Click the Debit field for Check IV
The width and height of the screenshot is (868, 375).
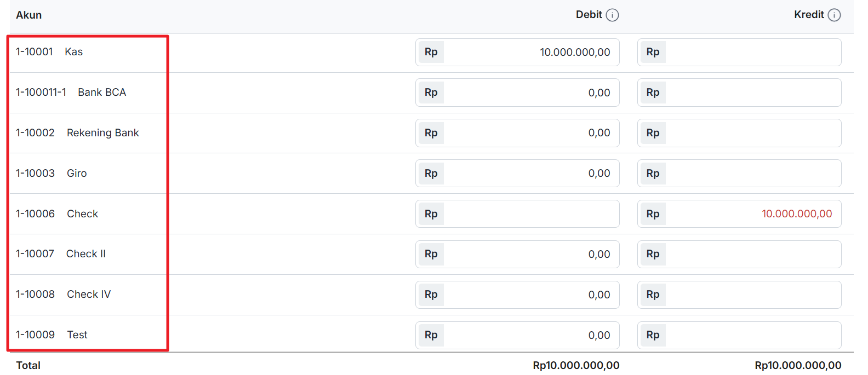tap(530, 295)
